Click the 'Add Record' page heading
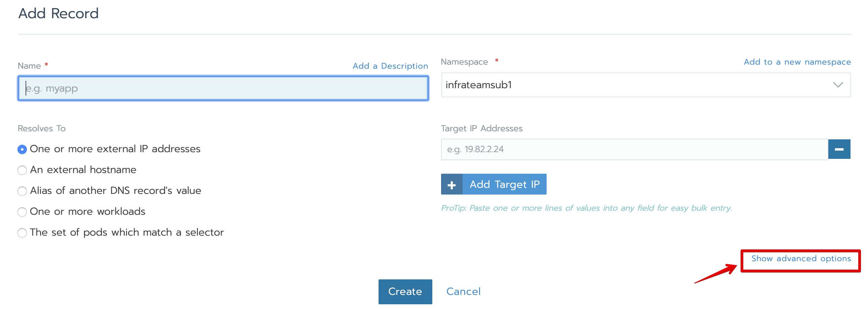Image resolution: width=868 pixels, height=309 pixels. 58,13
